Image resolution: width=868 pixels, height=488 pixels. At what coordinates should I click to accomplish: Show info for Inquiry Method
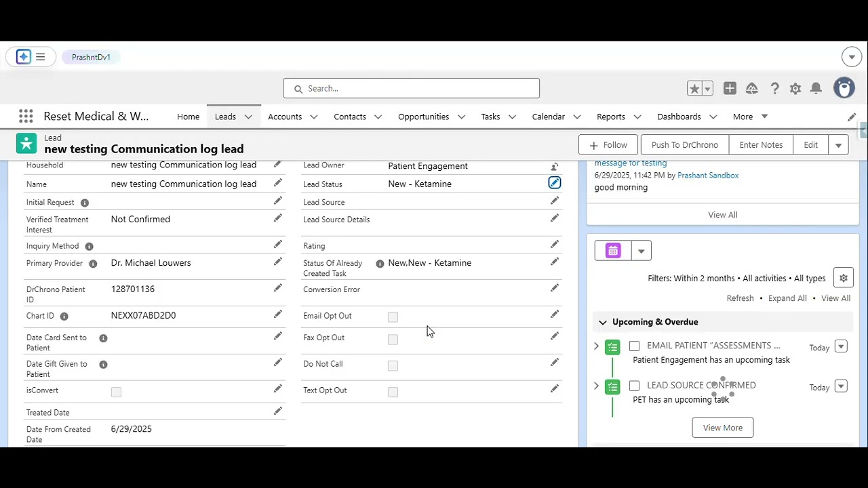[x=89, y=246]
